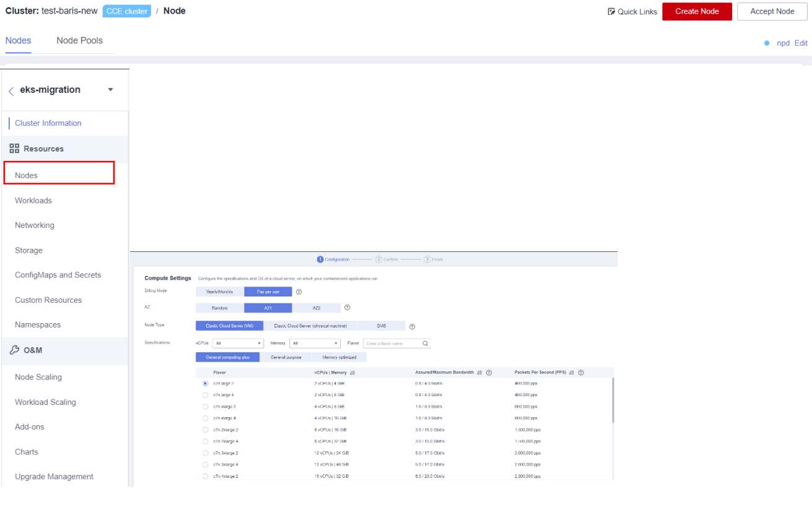
Task: Click the Accept Node button
Action: [x=772, y=12]
